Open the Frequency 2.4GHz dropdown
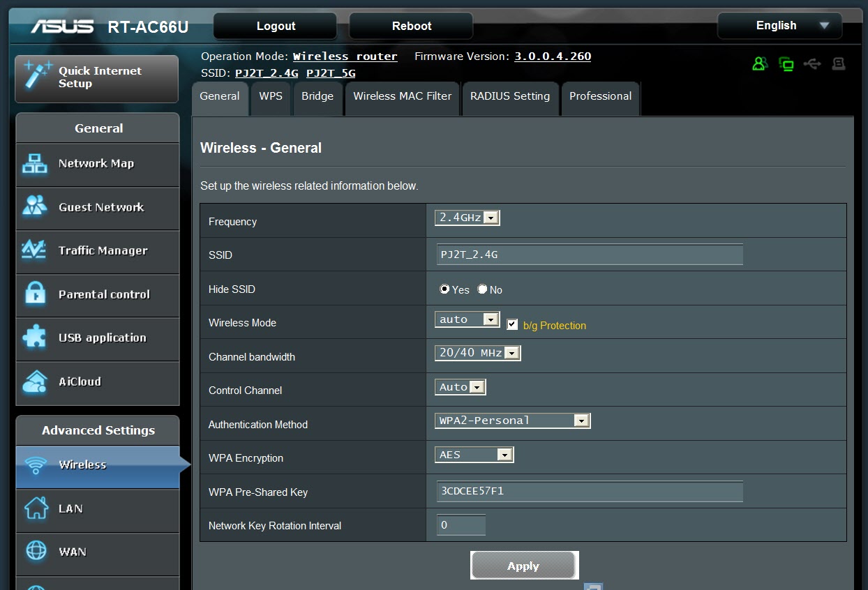The width and height of the screenshot is (868, 590). coord(467,218)
